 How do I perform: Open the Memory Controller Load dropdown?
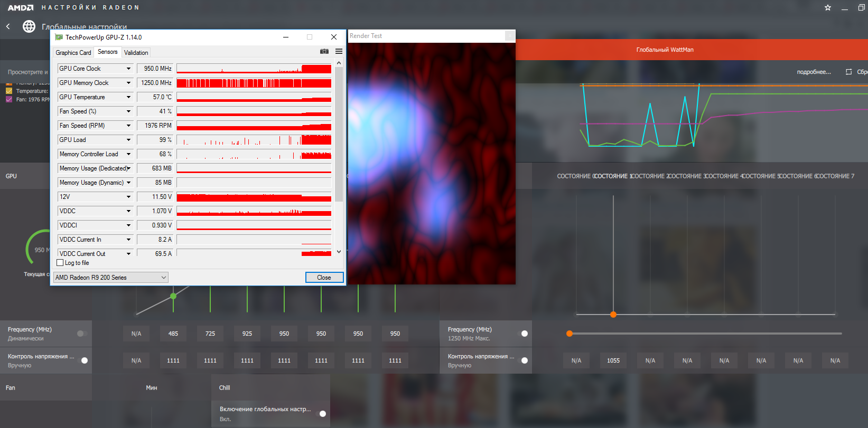point(95,154)
